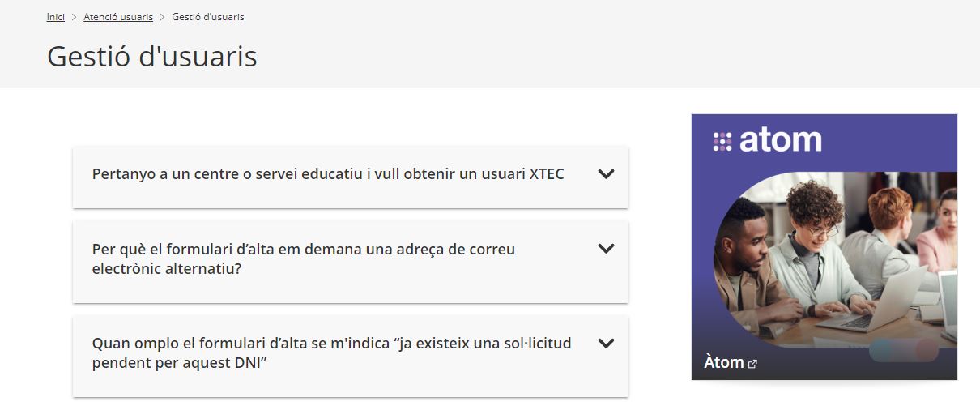Viewport: 980px width, 406px height.
Task: Open the Àtom link label
Action: (x=723, y=362)
